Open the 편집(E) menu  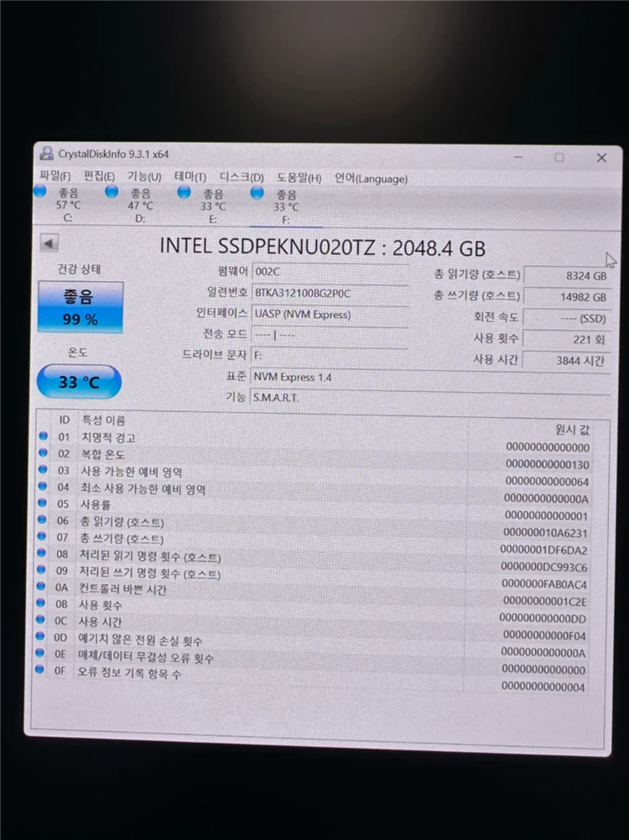(99, 176)
